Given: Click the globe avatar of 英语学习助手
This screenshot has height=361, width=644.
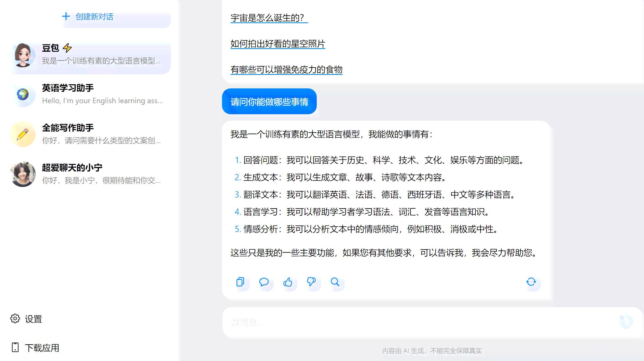Looking at the screenshot, I should [x=23, y=95].
